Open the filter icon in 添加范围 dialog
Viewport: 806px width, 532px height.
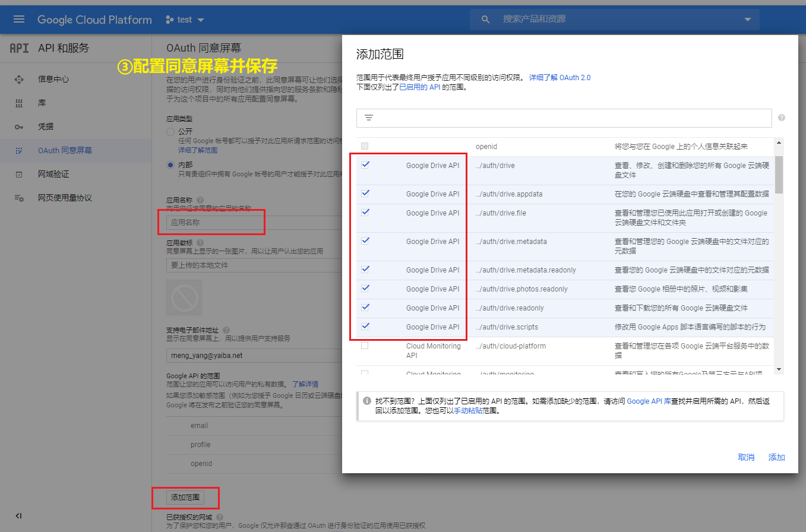(x=368, y=118)
